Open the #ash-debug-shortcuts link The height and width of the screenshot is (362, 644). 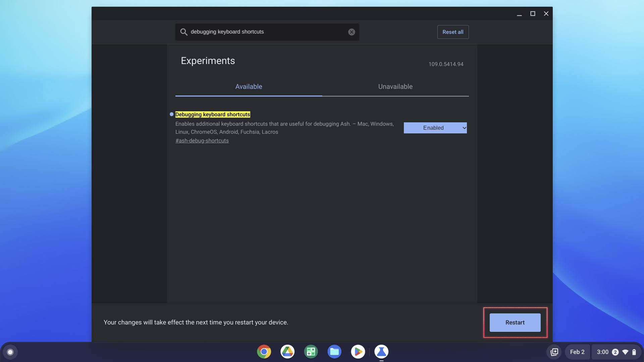point(202,140)
